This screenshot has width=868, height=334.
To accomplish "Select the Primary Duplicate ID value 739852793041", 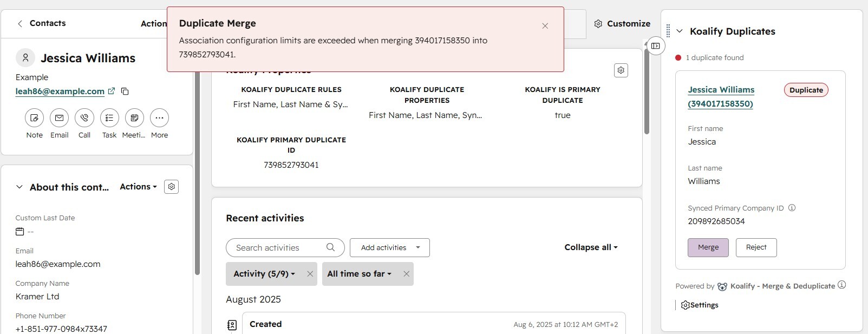I will (291, 165).
